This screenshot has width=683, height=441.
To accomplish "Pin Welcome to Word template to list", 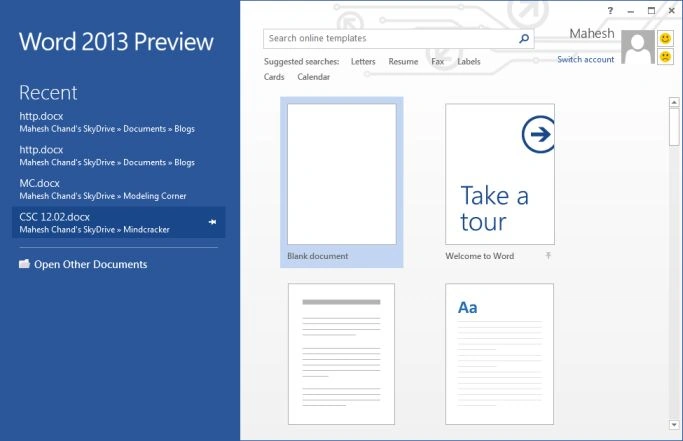I will 548,256.
